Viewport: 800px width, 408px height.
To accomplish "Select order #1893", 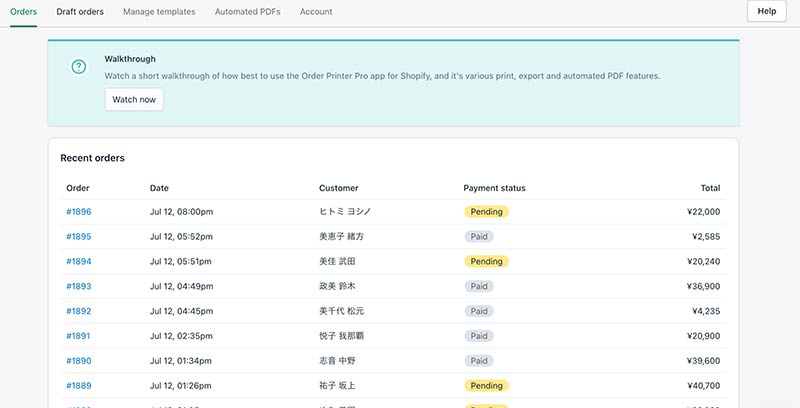I will point(79,287).
